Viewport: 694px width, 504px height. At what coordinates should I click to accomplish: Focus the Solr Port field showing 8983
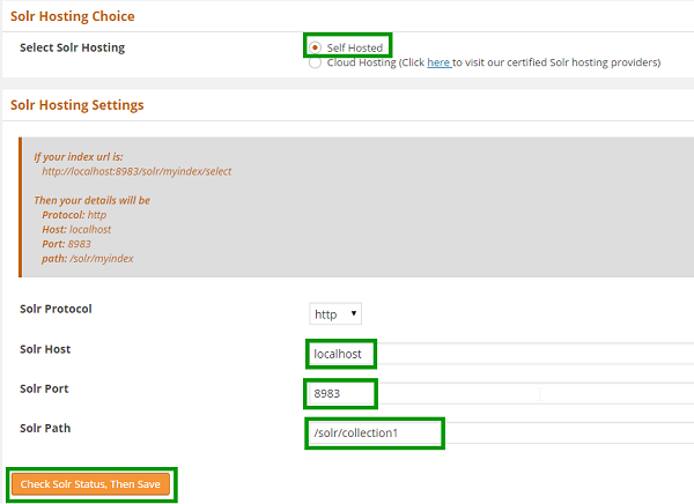coord(501,393)
